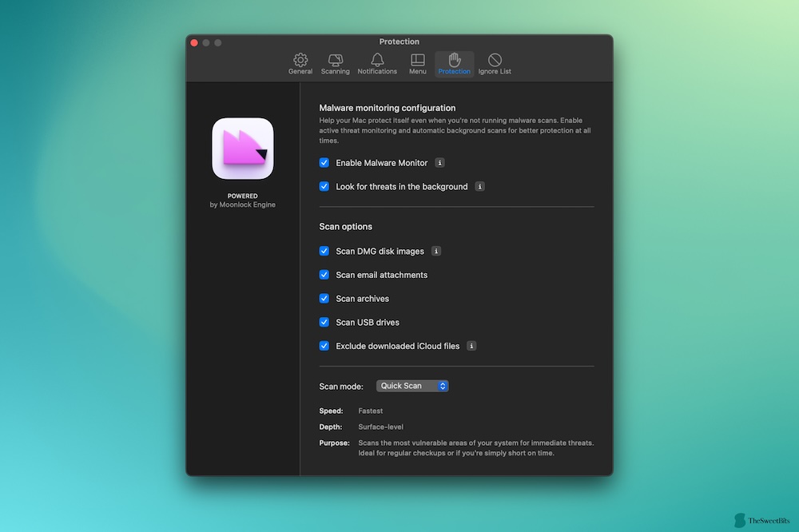Click the 'Speed:' label
Image resolution: width=799 pixels, height=532 pixels.
(x=332, y=411)
